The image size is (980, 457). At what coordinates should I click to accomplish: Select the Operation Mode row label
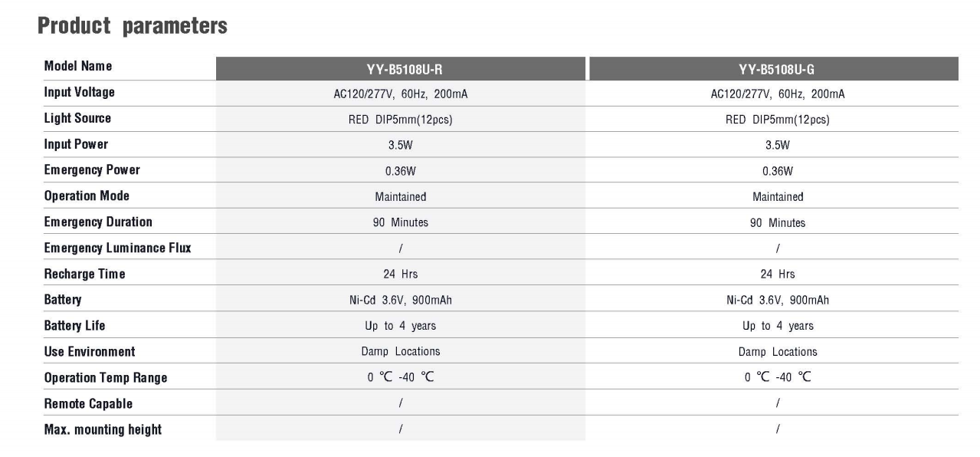[x=87, y=196]
